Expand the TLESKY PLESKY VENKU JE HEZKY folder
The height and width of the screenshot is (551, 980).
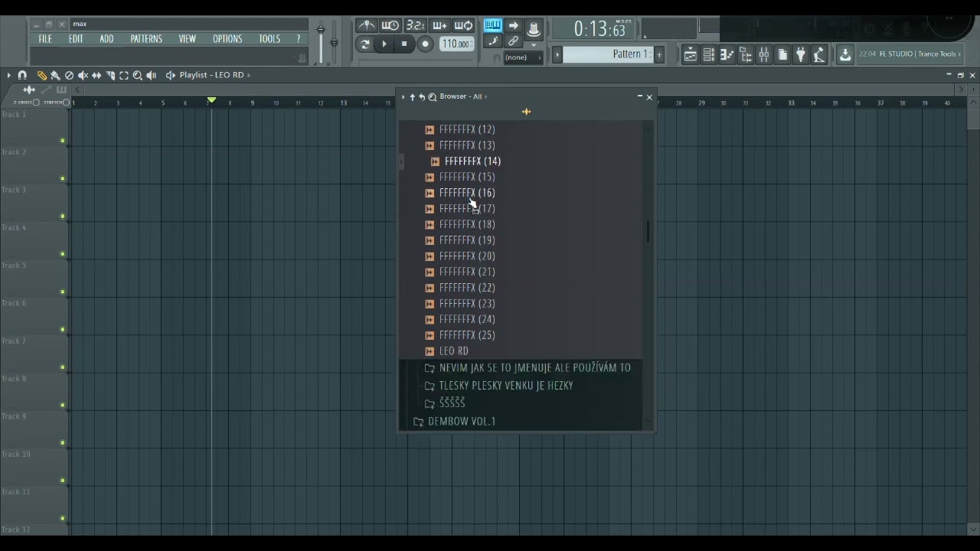498,386
